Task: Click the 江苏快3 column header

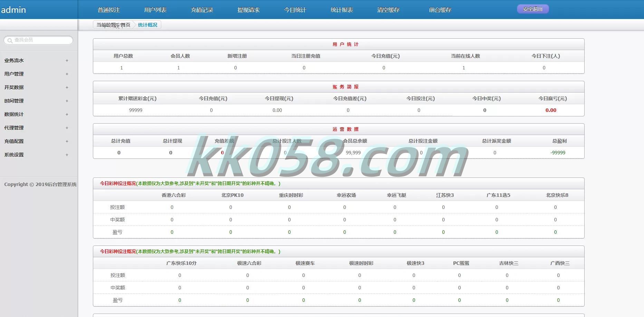Action: (445, 195)
